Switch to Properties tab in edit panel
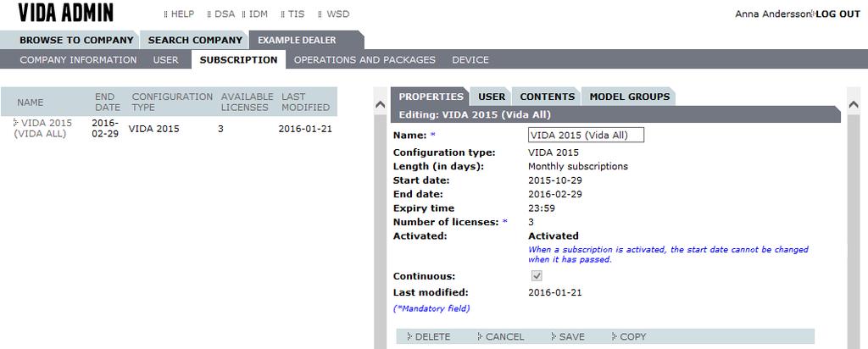 coord(431,97)
